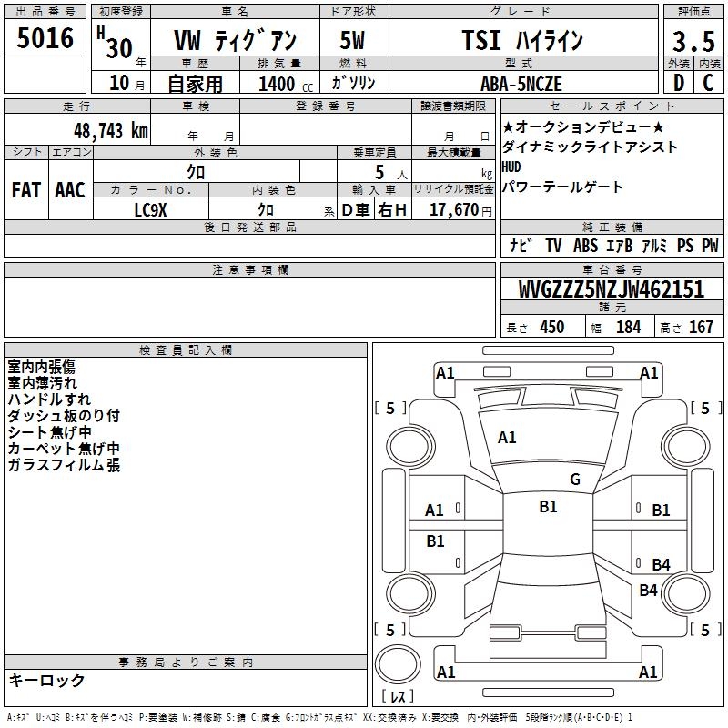Click inspector note 室内薄汚れ

(42, 383)
